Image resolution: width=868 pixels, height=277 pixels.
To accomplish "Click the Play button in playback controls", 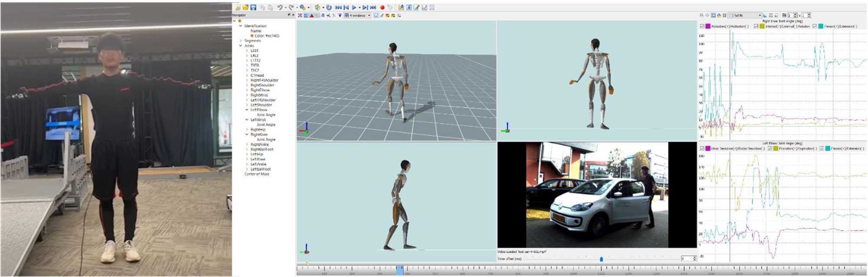I will (x=354, y=7).
